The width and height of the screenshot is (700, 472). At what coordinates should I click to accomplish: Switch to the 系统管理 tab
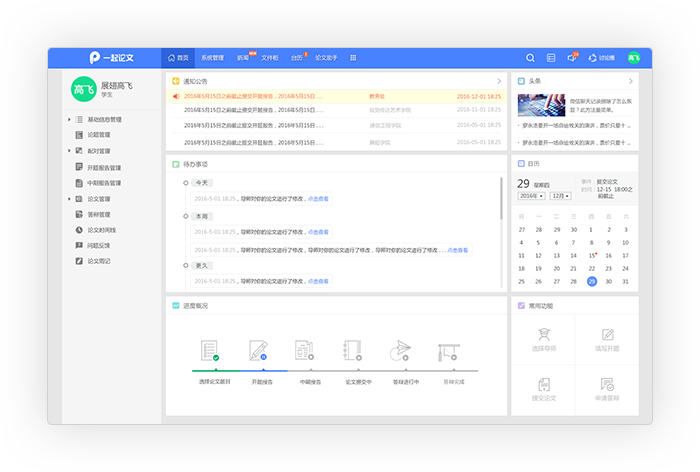212,58
